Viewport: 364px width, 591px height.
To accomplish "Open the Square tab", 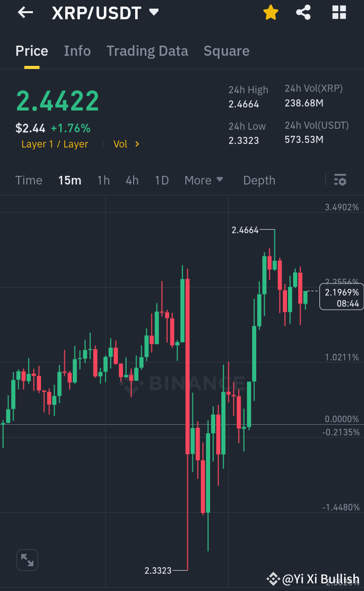I will [x=226, y=51].
